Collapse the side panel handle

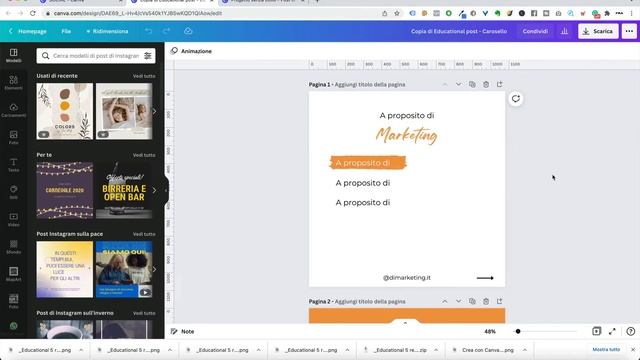166,190
